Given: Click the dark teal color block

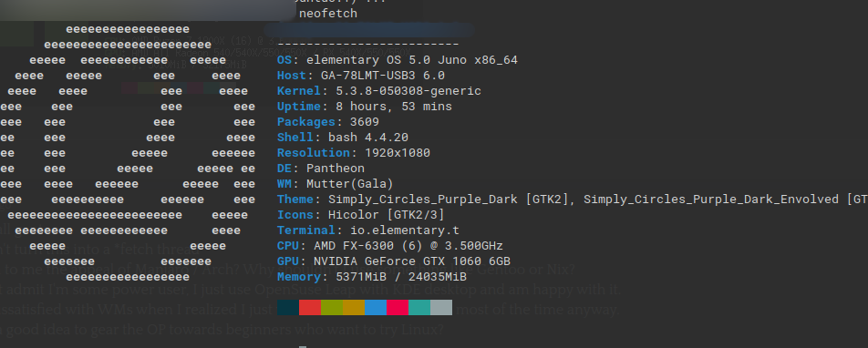Looking at the screenshot, I should [288, 308].
